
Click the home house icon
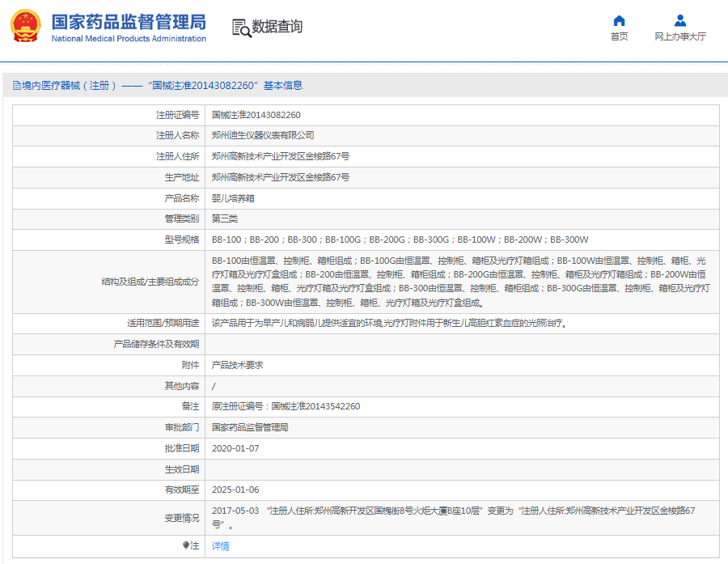(x=619, y=21)
